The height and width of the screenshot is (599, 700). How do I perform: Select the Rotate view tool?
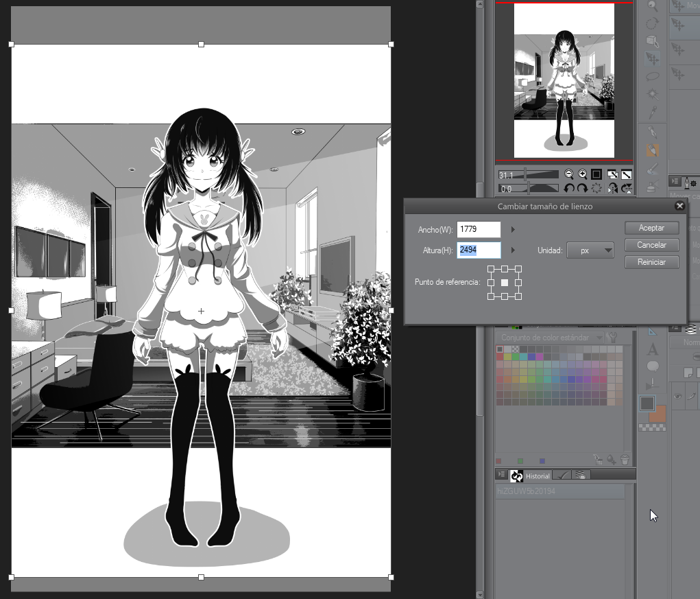pos(653,23)
